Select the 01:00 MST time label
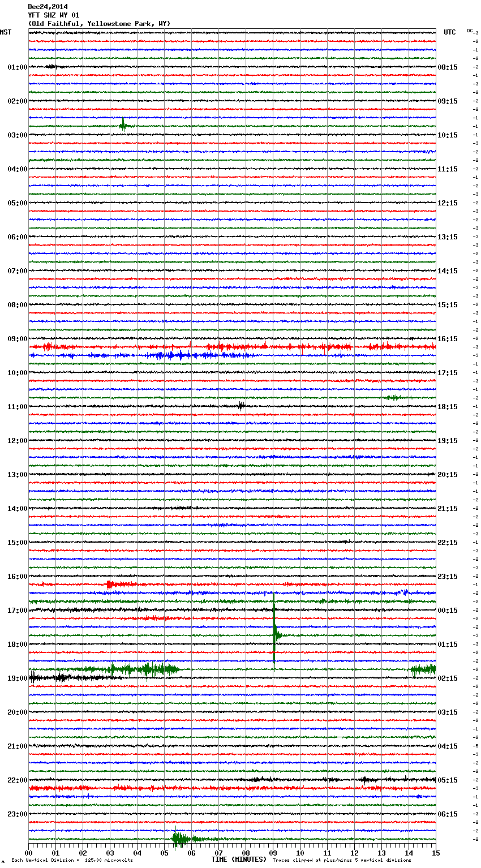 pyautogui.click(x=17, y=67)
